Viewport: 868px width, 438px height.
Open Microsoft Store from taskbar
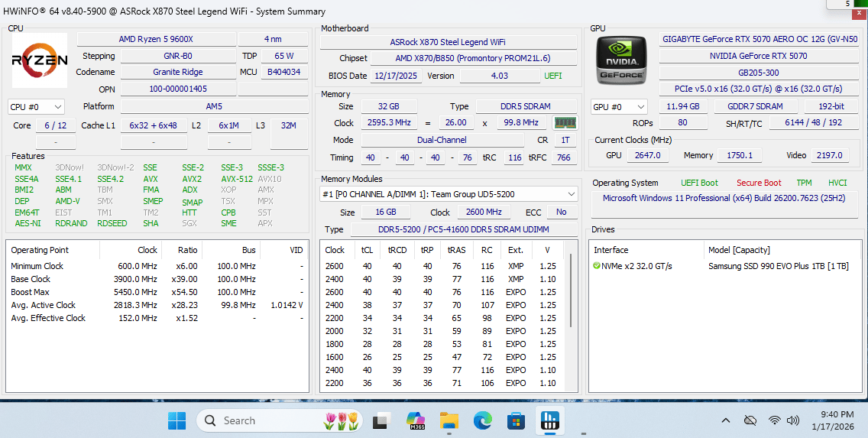tap(516, 421)
